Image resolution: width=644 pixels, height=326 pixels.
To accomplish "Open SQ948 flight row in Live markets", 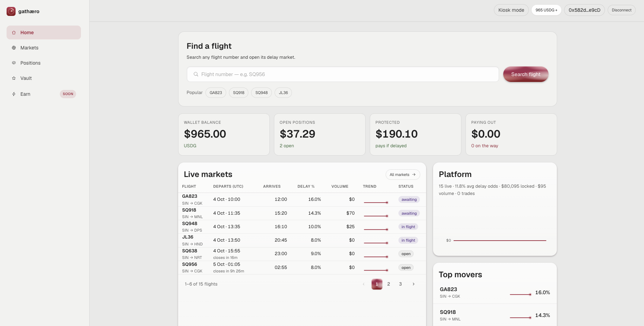I will (x=302, y=227).
